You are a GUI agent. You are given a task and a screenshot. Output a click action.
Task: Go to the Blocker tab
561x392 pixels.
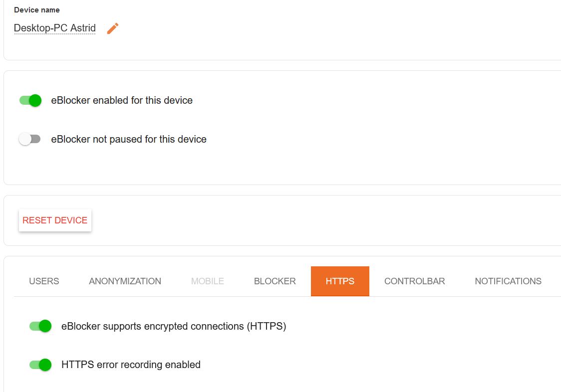[x=275, y=281]
